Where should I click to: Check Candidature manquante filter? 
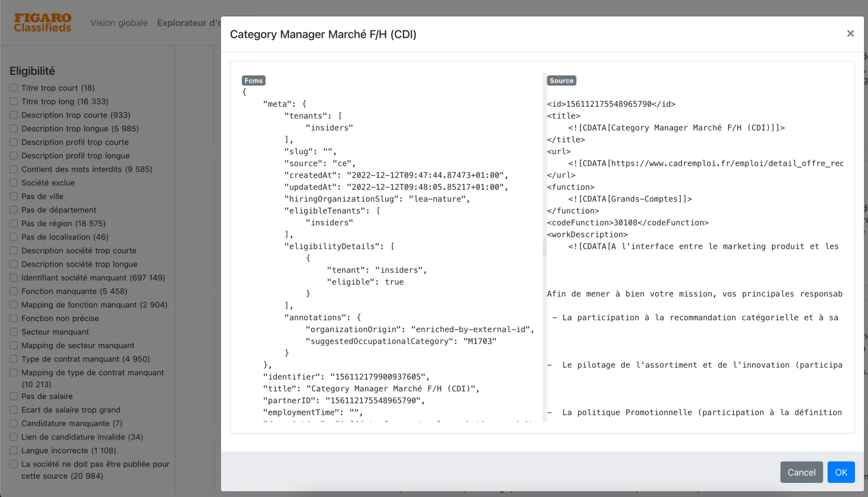point(14,423)
